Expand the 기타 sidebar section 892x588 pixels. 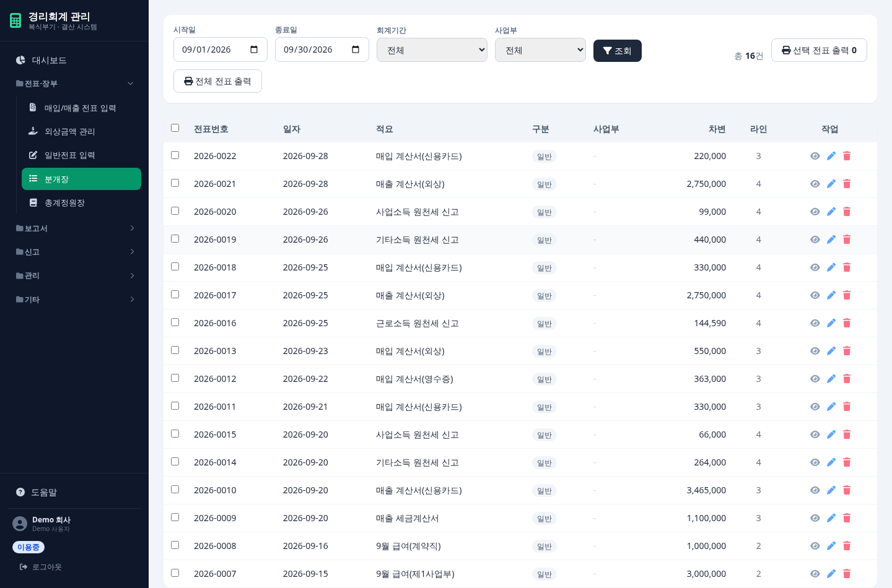pyautogui.click(x=74, y=300)
